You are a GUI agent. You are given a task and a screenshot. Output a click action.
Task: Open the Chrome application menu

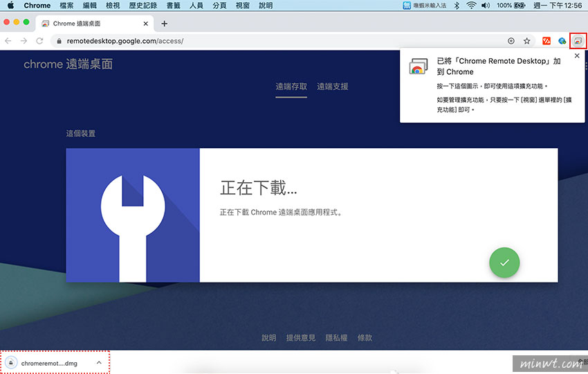tap(37, 6)
